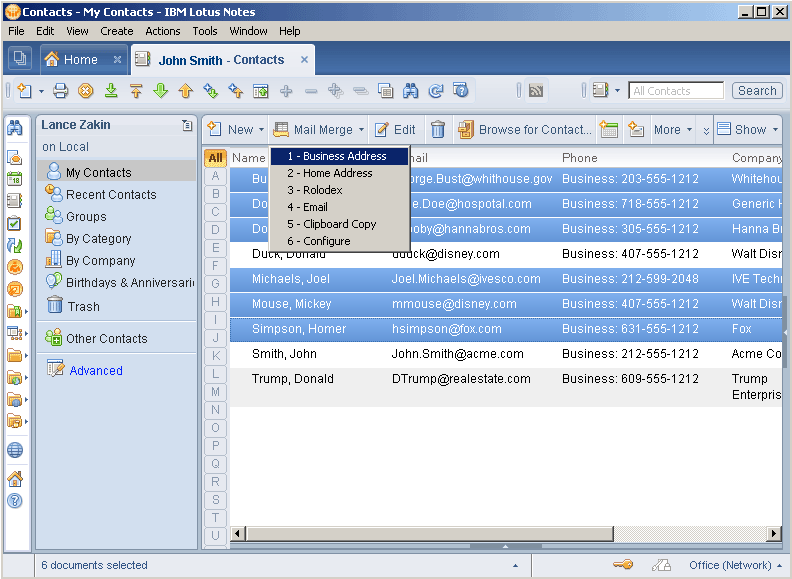The width and height of the screenshot is (792, 579).
Task: Open the Actions menu in menu bar
Action: coord(163,31)
